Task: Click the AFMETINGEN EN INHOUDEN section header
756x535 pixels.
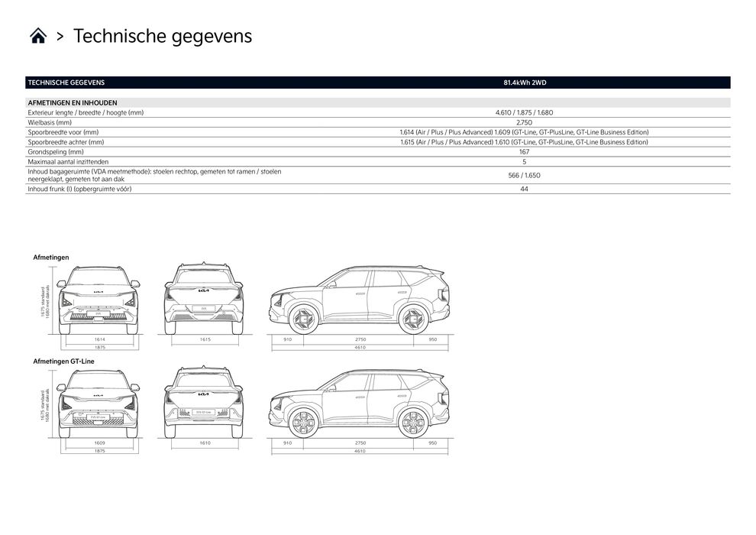Action: 73,102
